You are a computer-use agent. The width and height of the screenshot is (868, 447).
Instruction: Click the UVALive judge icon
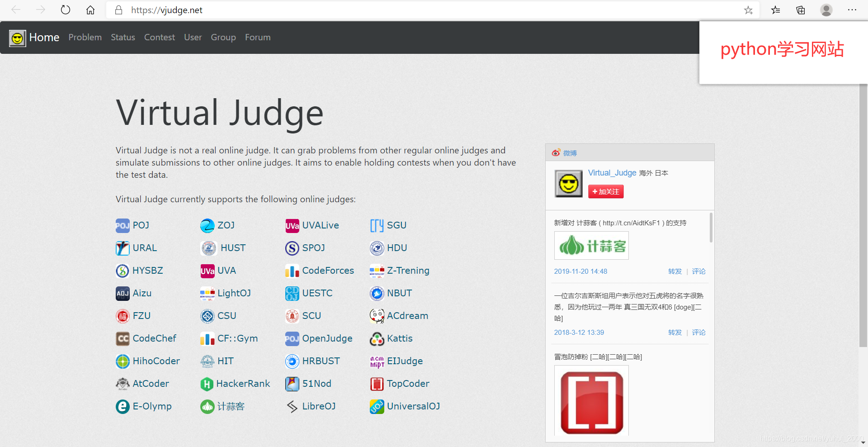pyautogui.click(x=292, y=225)
